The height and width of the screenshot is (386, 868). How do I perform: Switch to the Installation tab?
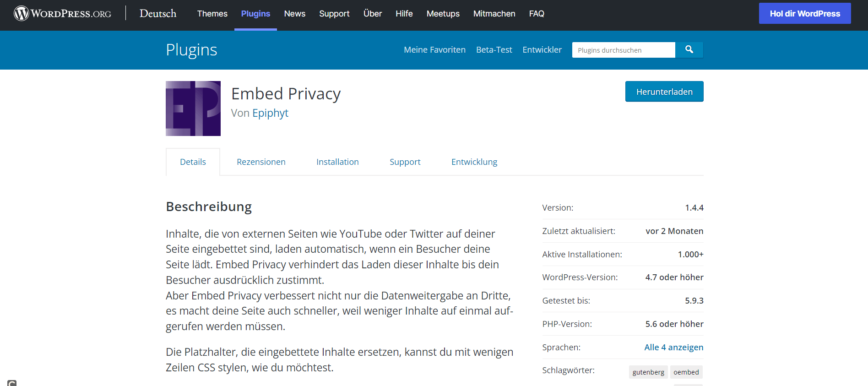(x=337, y=162)
